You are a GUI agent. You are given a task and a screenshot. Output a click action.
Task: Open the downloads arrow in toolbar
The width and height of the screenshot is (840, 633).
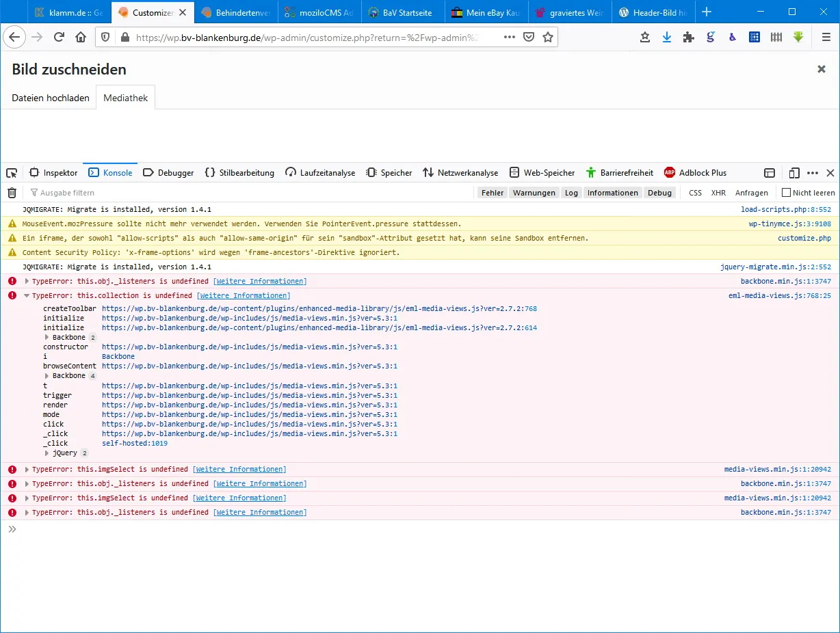pyautogui.click(x=667, y=38)
